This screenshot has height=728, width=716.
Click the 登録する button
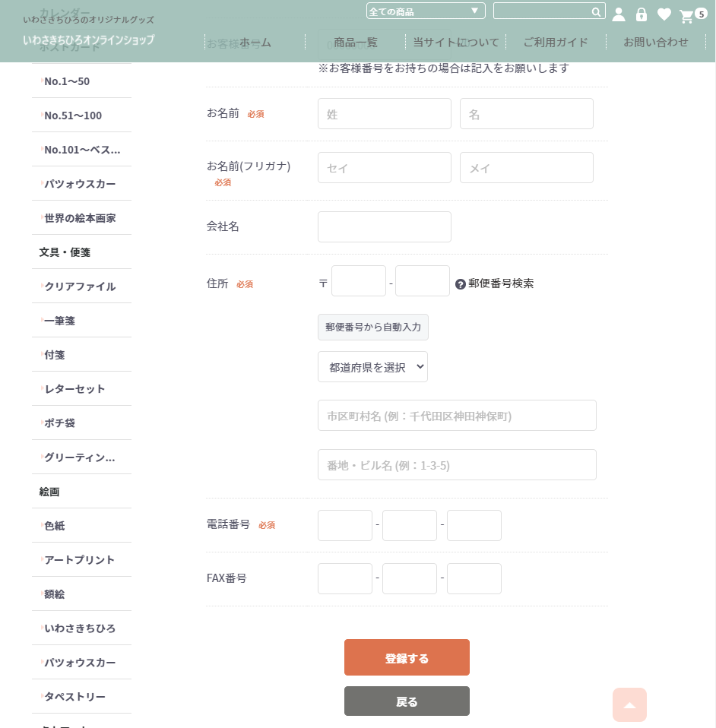point(407,657)
